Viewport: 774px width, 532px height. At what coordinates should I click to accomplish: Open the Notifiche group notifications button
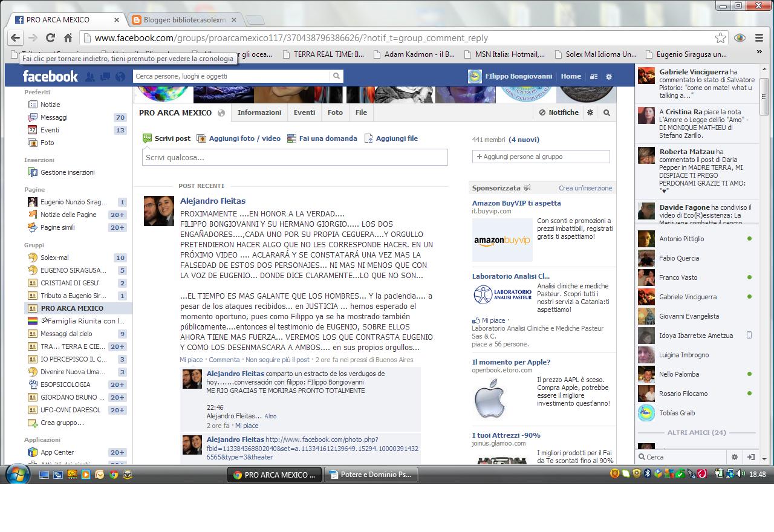(559, 112)
